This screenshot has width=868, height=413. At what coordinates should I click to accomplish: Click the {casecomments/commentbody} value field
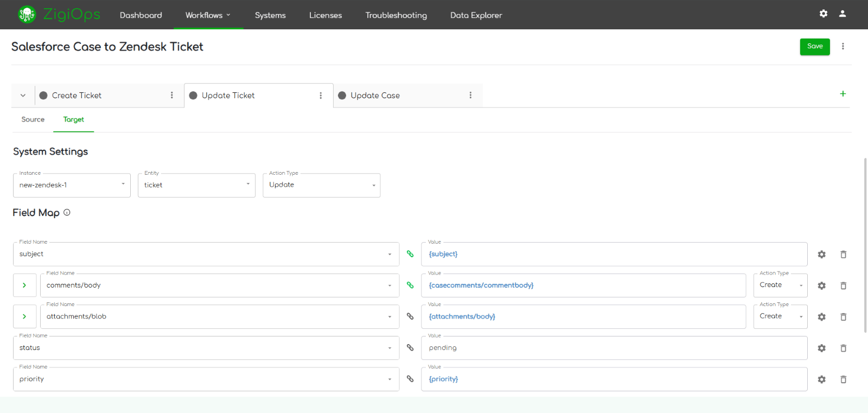coord(584,285)
